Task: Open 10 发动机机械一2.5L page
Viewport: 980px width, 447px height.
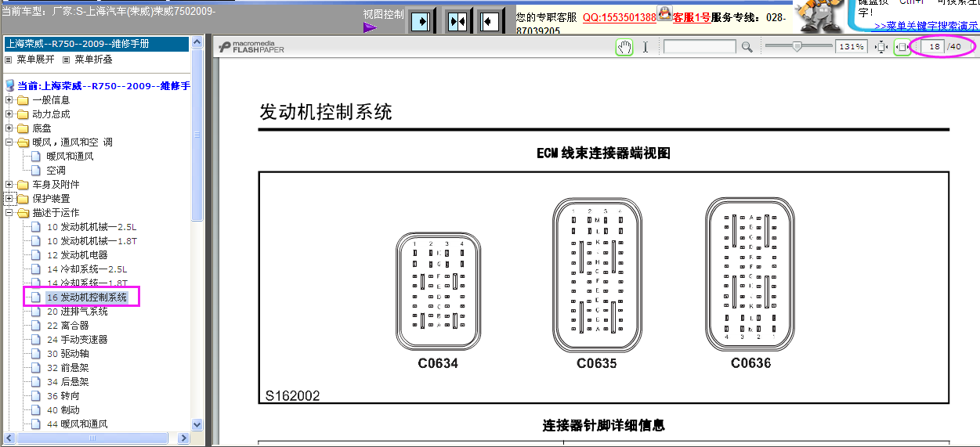Action: click(92, 227)
